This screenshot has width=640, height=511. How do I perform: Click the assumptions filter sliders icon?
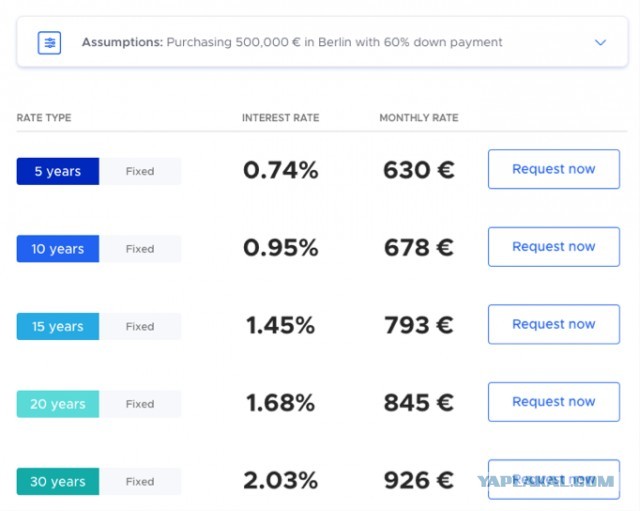click(49, 42)
